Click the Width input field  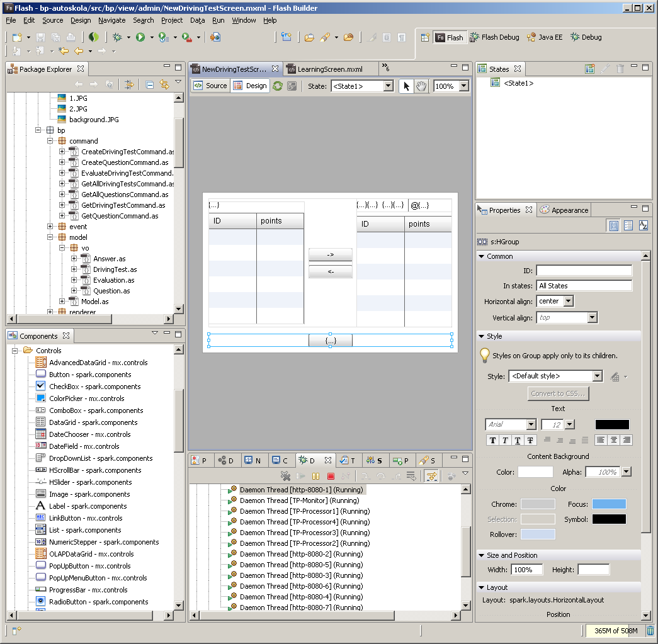click(526, 569)
